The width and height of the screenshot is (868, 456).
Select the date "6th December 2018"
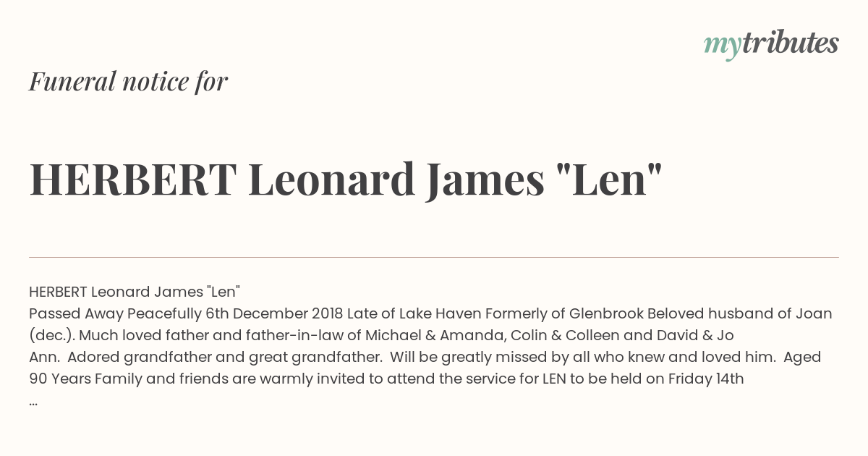(x=274, y=313)
